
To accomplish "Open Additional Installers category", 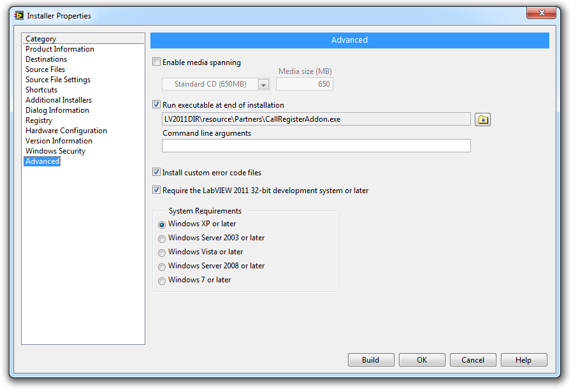I will pos(59,101).
